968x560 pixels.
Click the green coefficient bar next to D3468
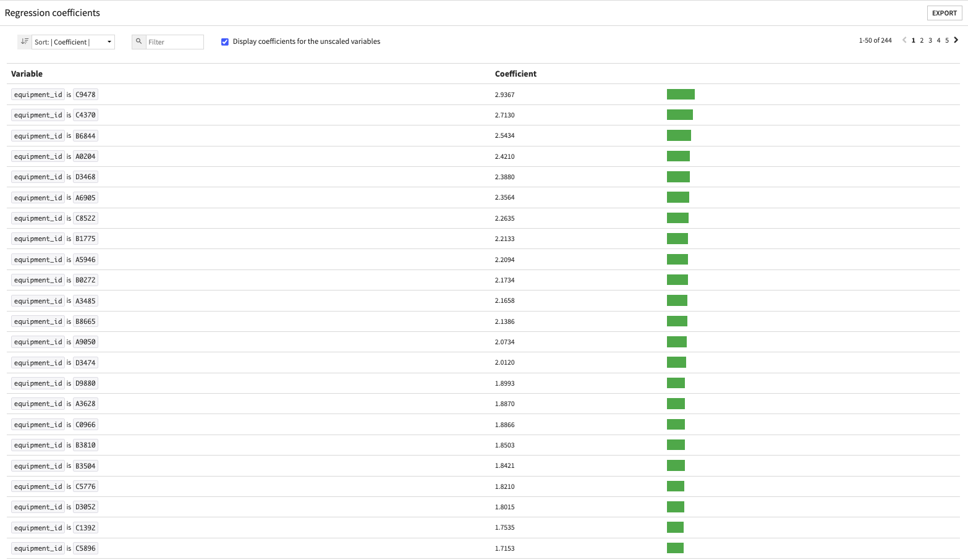(678, 177)
